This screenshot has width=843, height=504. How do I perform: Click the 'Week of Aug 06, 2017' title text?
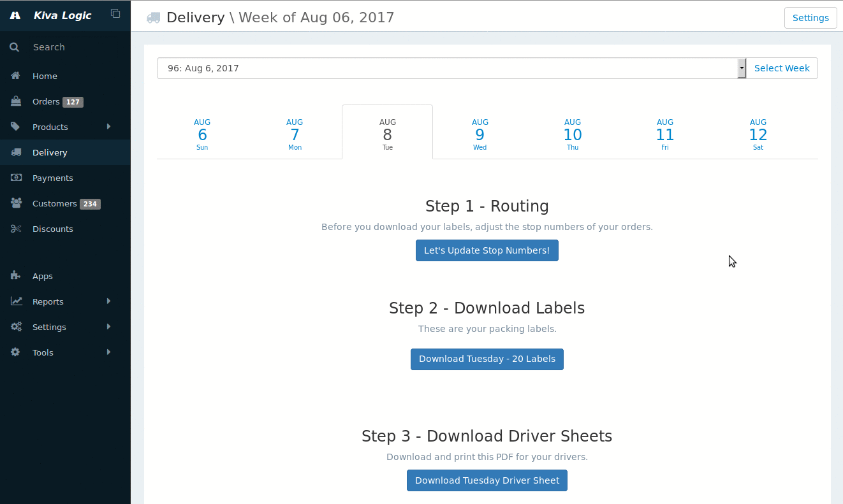316,17
